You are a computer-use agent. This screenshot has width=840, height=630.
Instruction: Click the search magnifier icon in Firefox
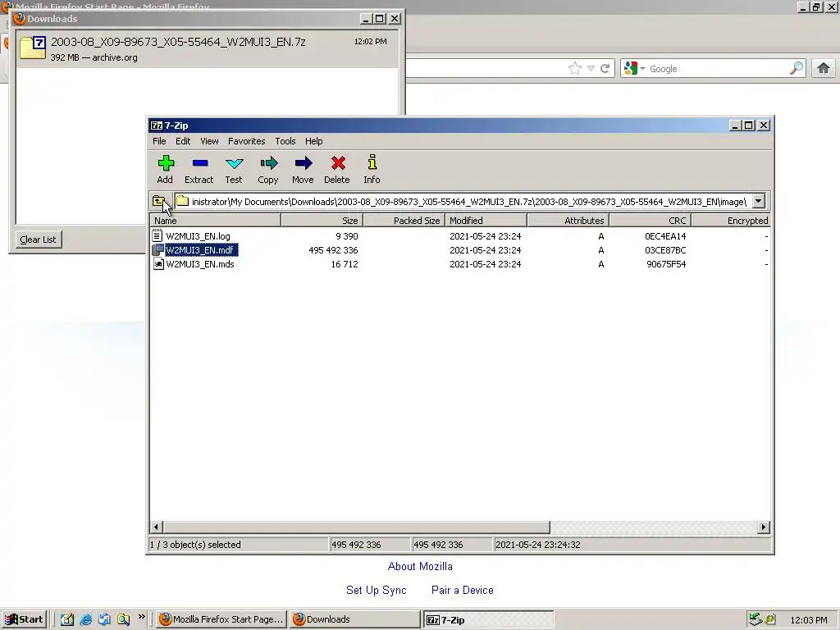point(797,69)
